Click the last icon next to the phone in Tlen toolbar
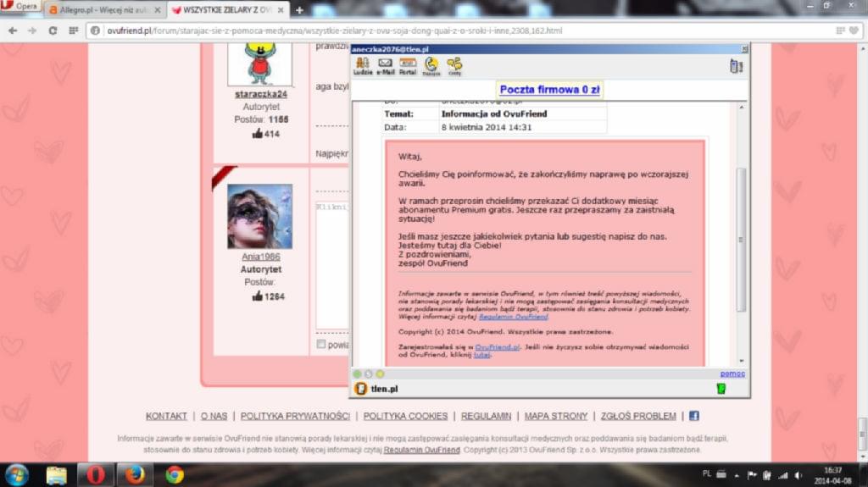Viewport: 868px width, 487px height. pyautogui.click(x=454, y=66)
